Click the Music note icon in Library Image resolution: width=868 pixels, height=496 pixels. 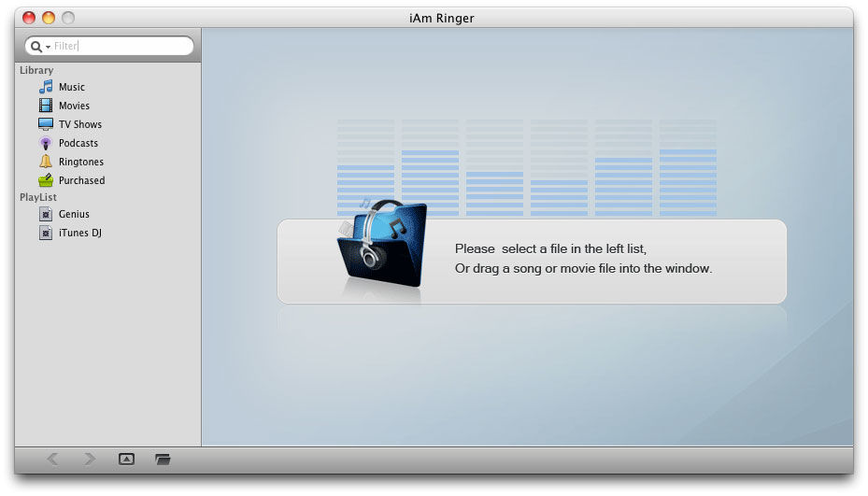click(46, 87)
